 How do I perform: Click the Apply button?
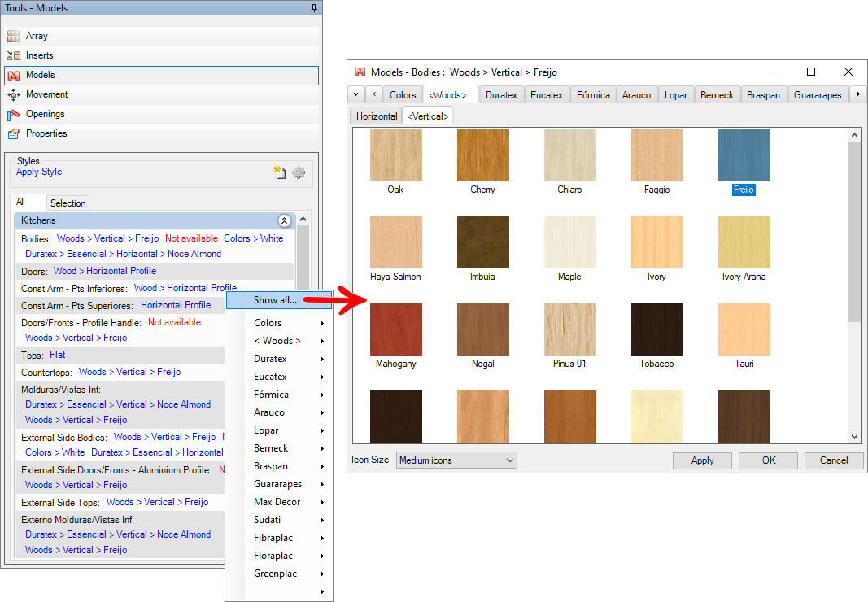coord(702,460)
